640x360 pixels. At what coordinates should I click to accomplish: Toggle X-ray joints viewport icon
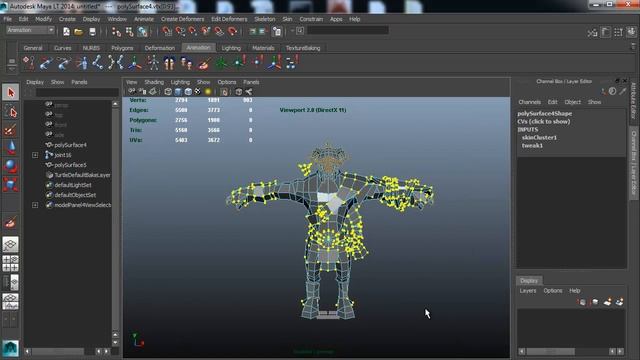click(249, 91)
